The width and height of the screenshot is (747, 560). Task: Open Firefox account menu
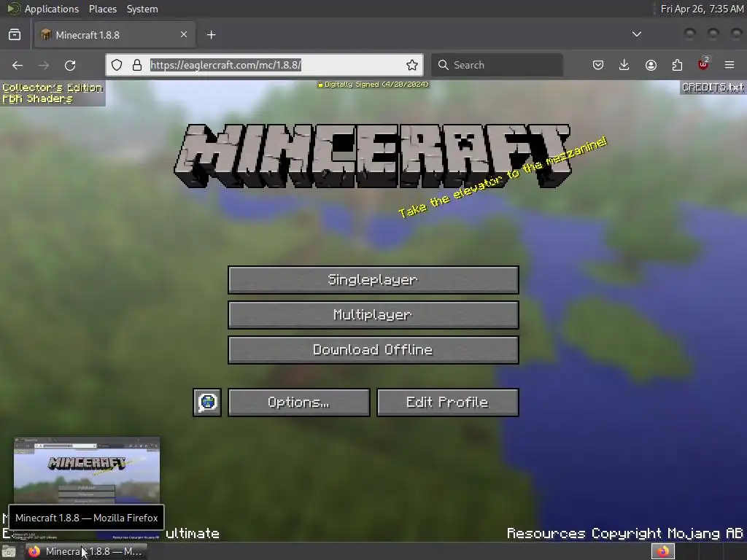651,65
